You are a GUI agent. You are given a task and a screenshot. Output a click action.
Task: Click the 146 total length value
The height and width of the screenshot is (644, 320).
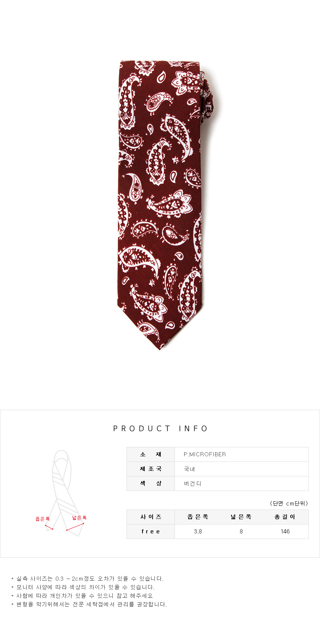click(285, 532)
